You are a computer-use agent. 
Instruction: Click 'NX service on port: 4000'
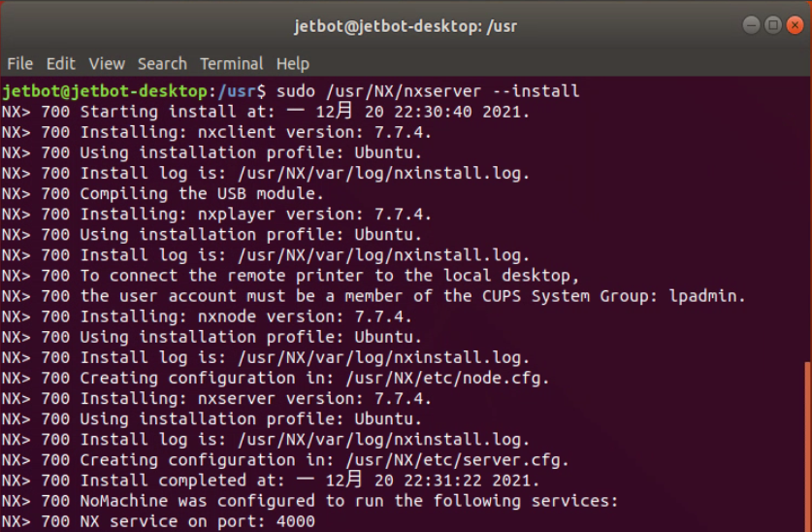pos(197,521)
